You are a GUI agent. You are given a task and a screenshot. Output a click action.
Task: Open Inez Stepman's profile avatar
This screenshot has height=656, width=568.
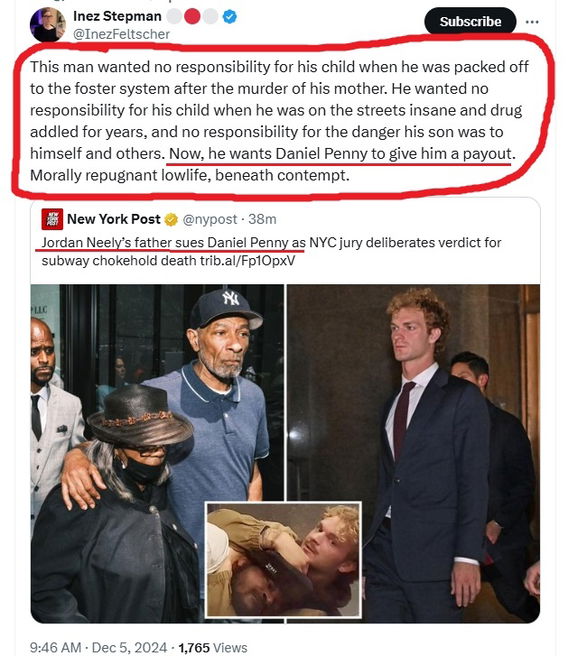[x=47, y=24]
